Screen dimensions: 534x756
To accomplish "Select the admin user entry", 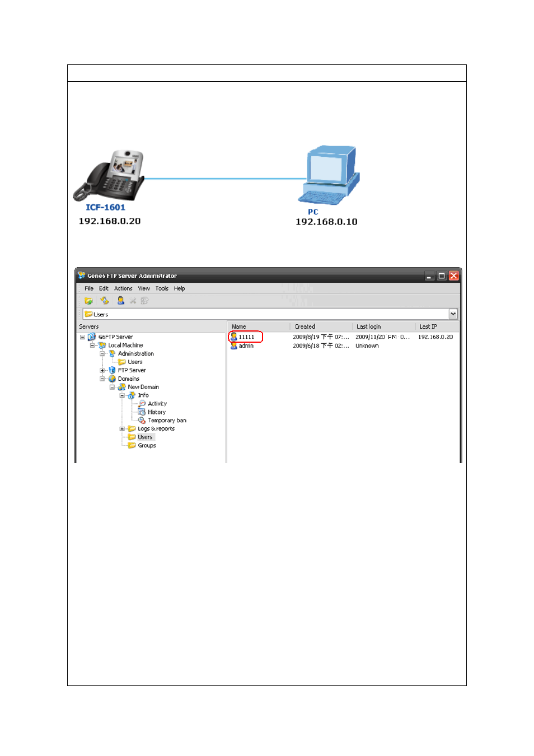I will [246, 346].
